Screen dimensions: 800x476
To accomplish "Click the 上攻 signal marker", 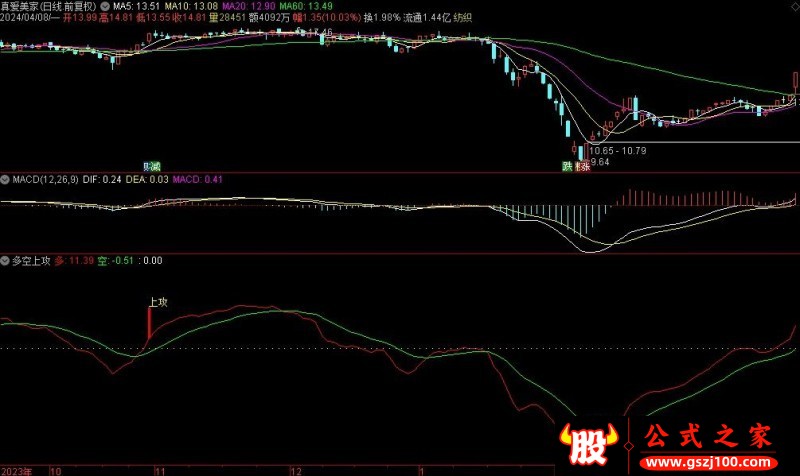I will pyautogui.click(x=157, y=300).
